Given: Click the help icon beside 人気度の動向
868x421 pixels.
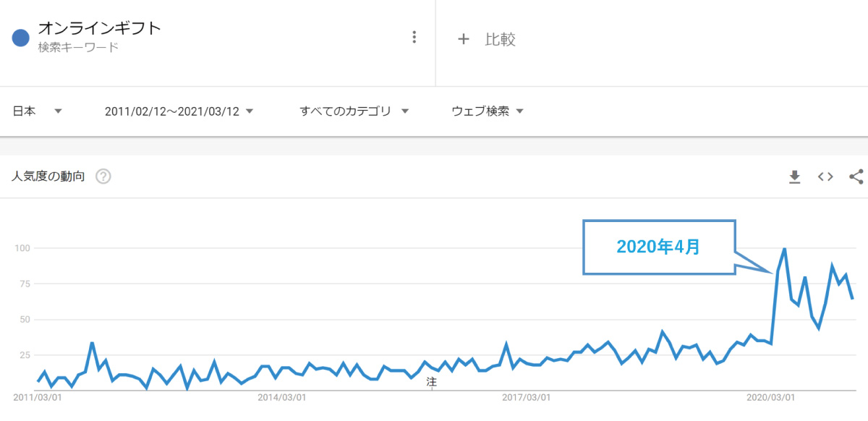Looking at the screenshot, I should click(103, 177).
